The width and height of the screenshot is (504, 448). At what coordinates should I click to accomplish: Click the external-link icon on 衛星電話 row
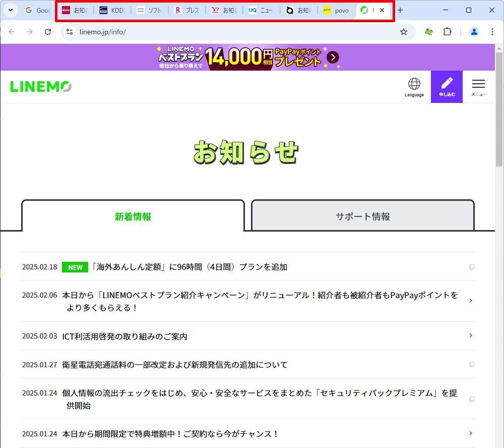[472, 364]
